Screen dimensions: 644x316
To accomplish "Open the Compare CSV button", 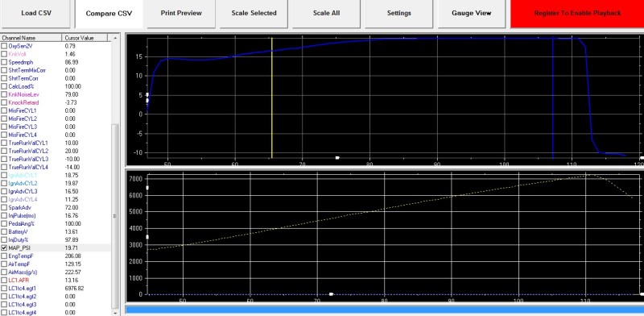I will [x=109, y=13].
